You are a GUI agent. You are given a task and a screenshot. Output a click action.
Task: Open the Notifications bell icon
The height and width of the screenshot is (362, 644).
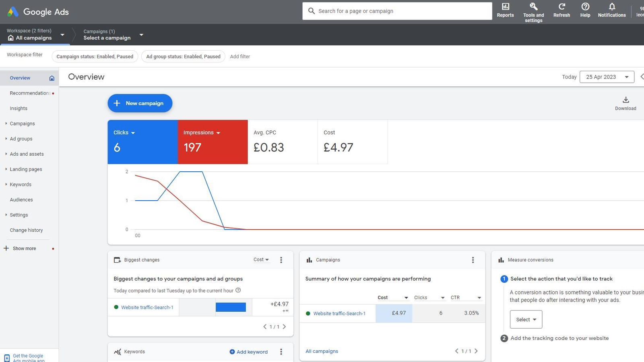coord(612,7)
